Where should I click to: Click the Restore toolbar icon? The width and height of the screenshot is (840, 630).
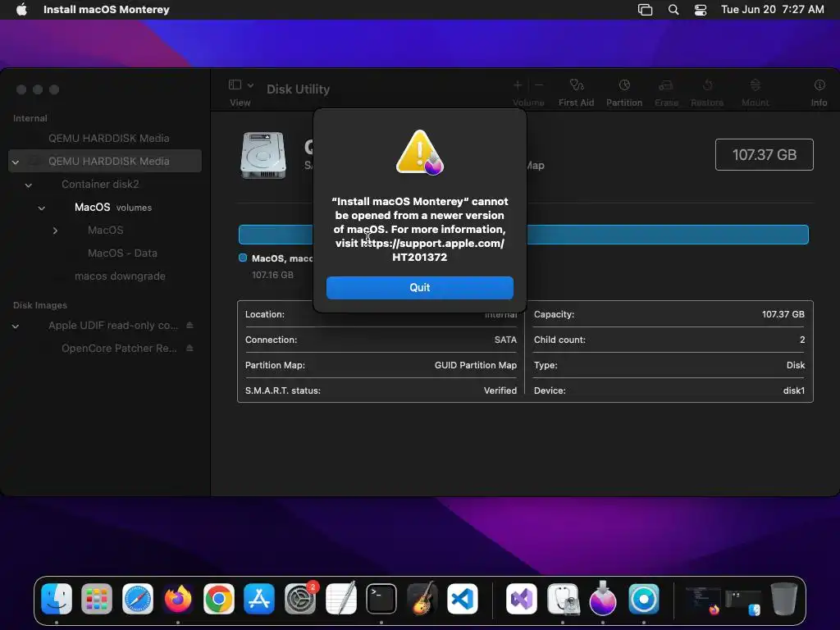(x=707, y=85)
